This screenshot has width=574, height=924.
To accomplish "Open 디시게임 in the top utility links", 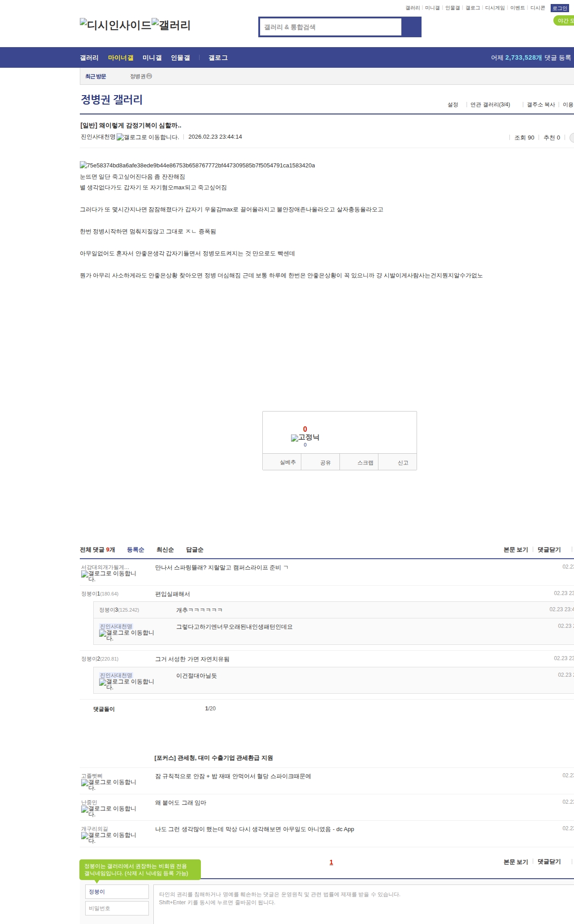I will click(x=495, y=8).
